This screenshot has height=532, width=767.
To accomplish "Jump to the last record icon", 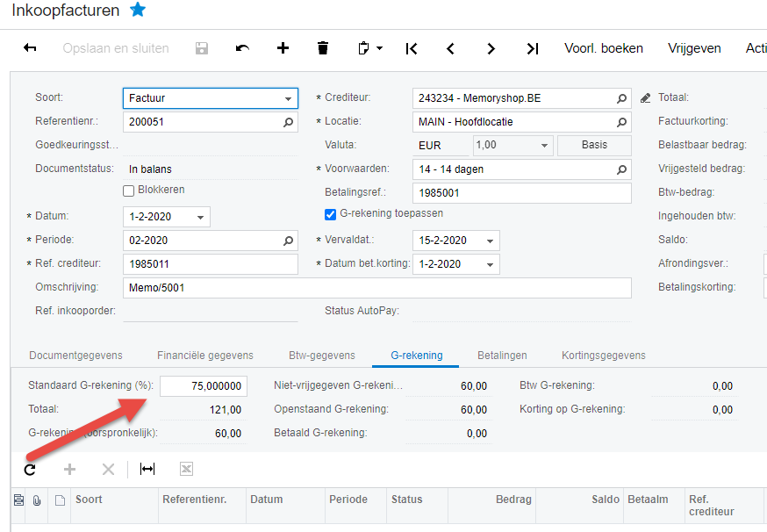I will click(x=532, y=48).
